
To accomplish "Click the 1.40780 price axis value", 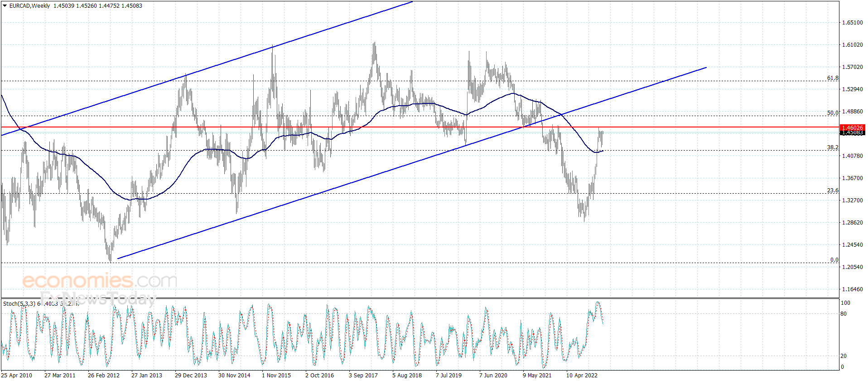I will tap(852, 156).
